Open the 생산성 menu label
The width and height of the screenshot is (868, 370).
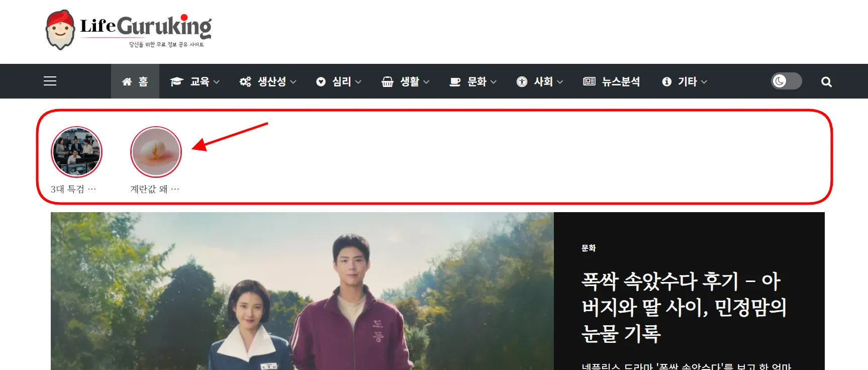click(272, 81)
